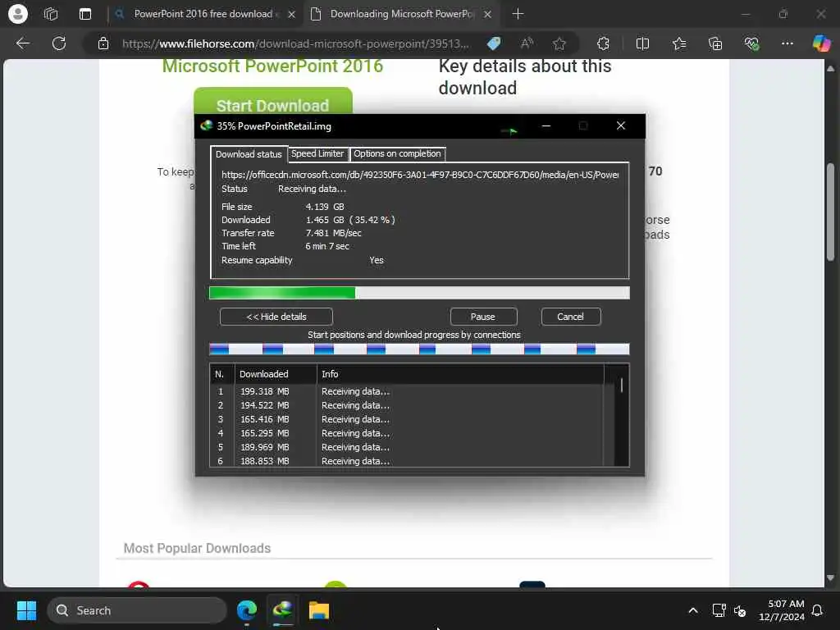Image resolution: width=840 pixels, height=630 pixels.
Task: Switch to Downloading Microsoft PowerPoint tab
Action: point(402,14)
